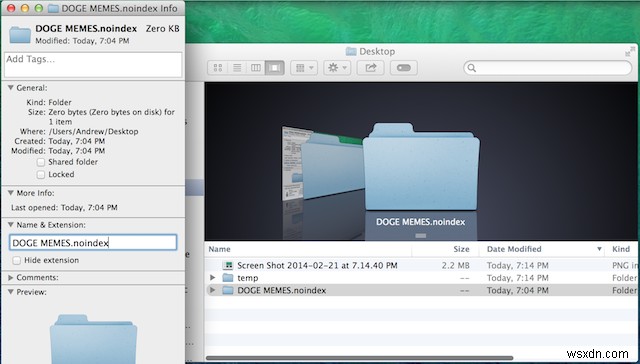Click the /Users/Andrew/Desktop path text
Image resolution: width=640 pixels, height=364 pixels.
(x=93, y=131)
